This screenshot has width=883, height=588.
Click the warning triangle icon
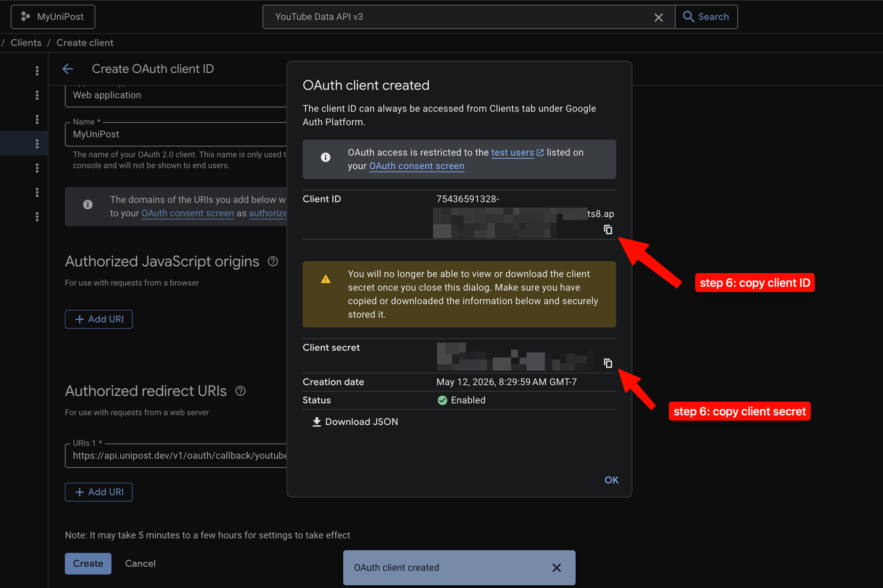tap(326, 279)
